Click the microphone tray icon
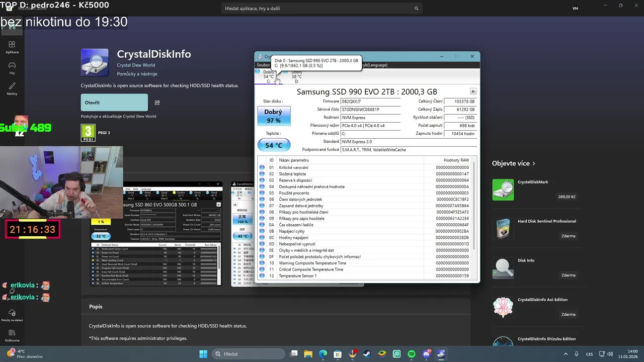The image size is (644, 362). pos(577,354)
